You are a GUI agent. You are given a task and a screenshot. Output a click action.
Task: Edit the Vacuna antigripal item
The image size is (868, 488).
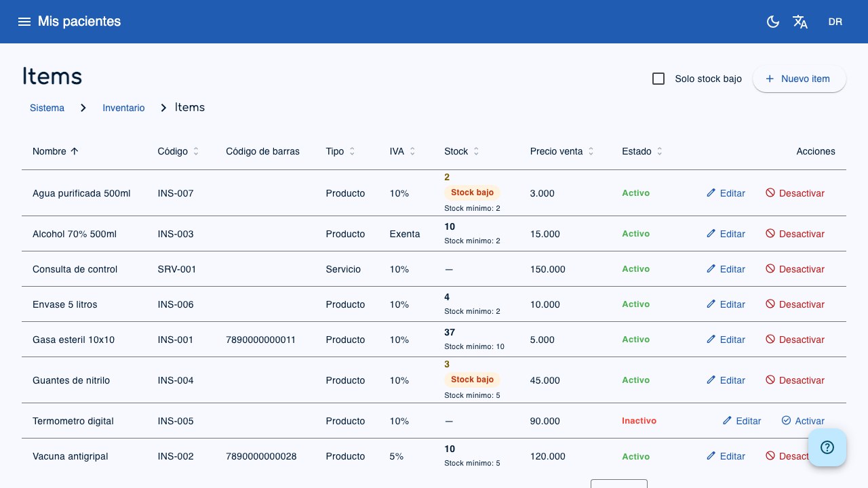point(726,456)
